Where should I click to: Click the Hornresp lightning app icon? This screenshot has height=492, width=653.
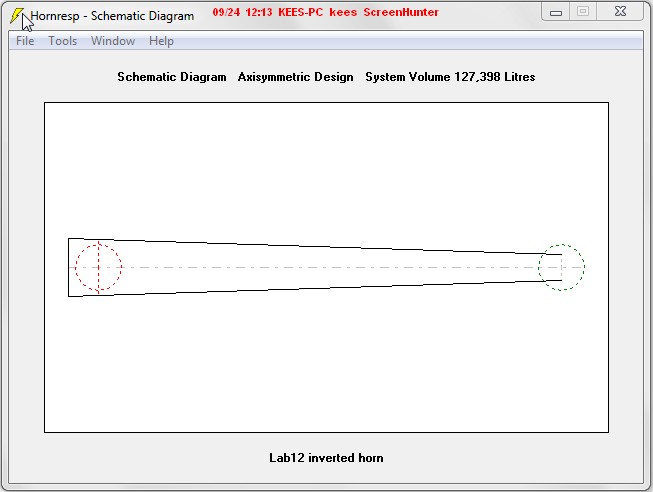coord(17,15)
